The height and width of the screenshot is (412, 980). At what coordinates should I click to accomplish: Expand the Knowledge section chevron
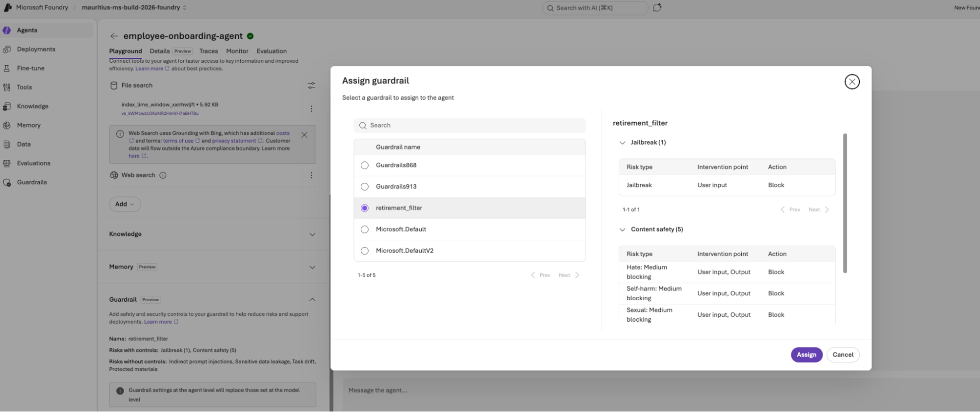(312, 234)
